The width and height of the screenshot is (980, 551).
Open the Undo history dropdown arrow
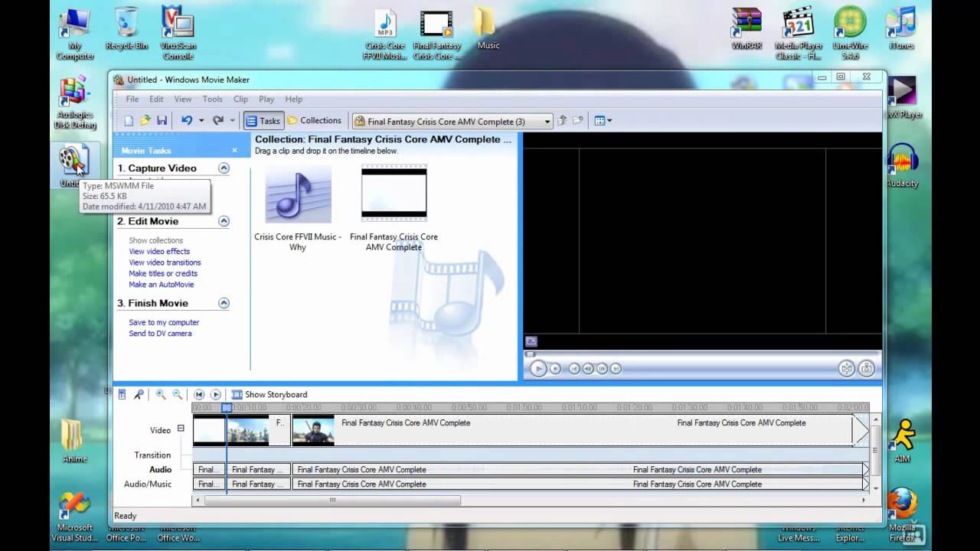201,121
